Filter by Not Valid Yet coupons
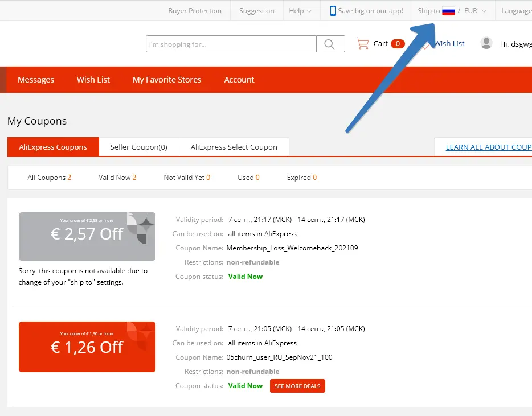Screen dimensions: 532x416 pos(187,178)
